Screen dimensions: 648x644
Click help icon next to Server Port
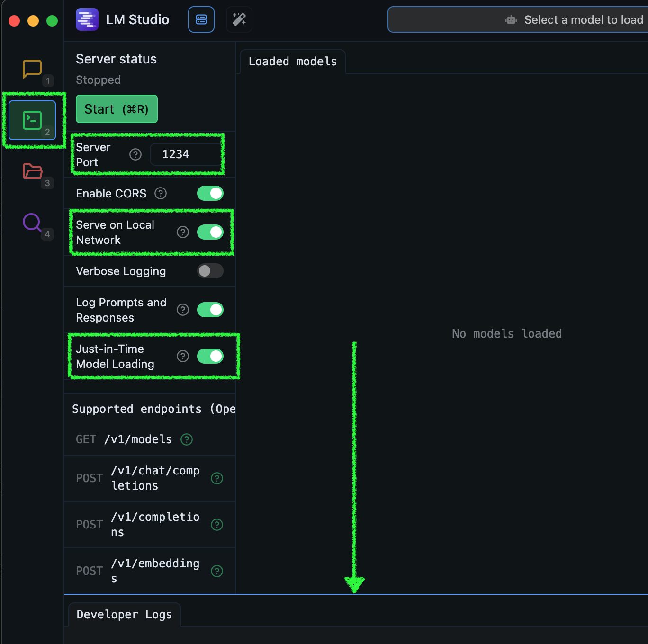[135, 154]
